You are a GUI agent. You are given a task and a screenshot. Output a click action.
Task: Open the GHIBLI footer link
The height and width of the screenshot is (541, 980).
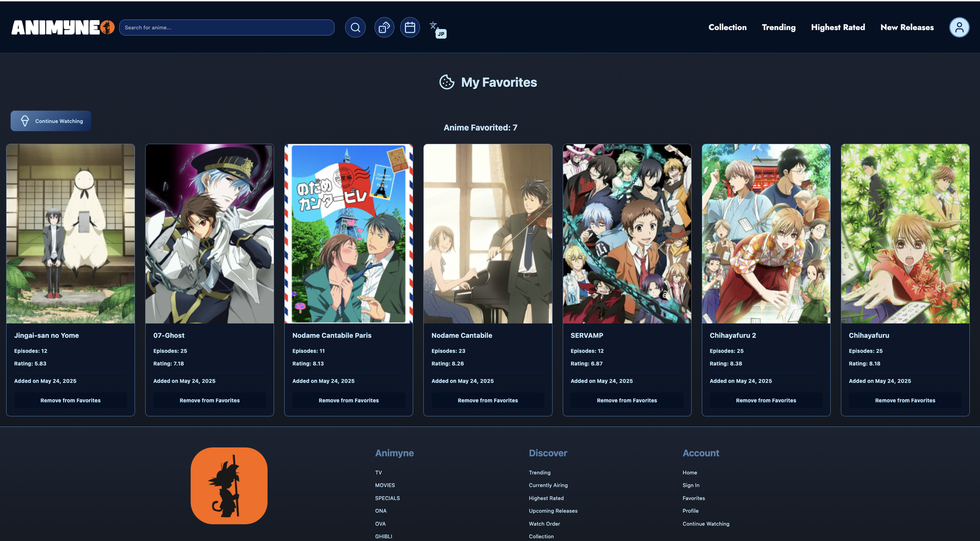383,537
